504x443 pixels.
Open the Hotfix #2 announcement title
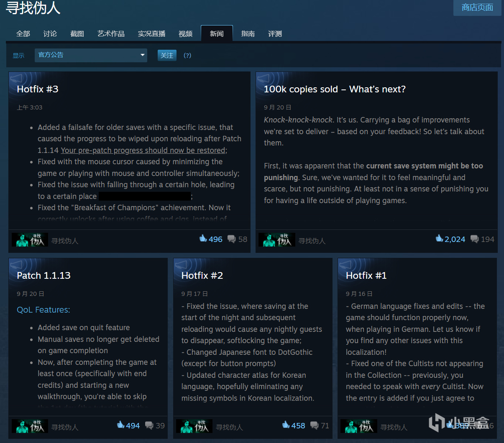click(202, 275)
